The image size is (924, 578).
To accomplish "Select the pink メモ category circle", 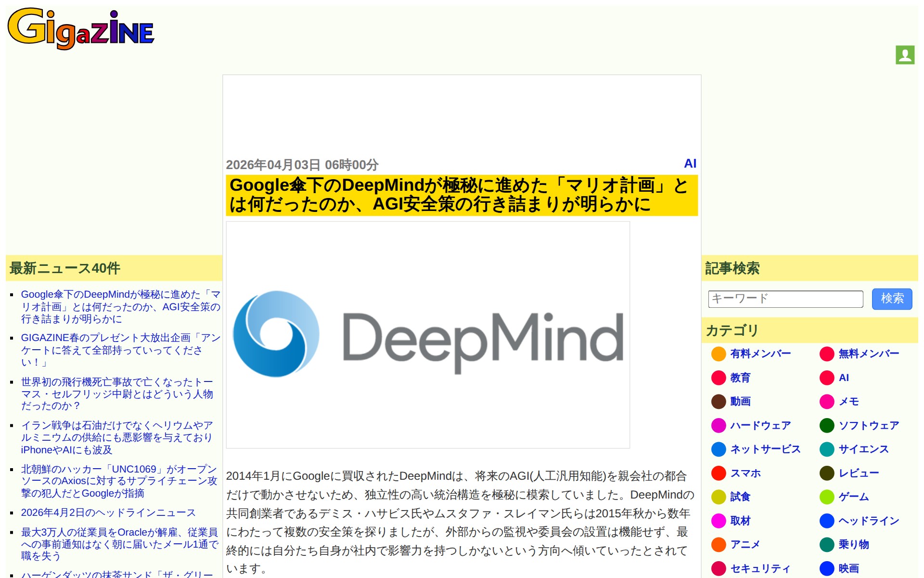I will (x=827, y=402).
